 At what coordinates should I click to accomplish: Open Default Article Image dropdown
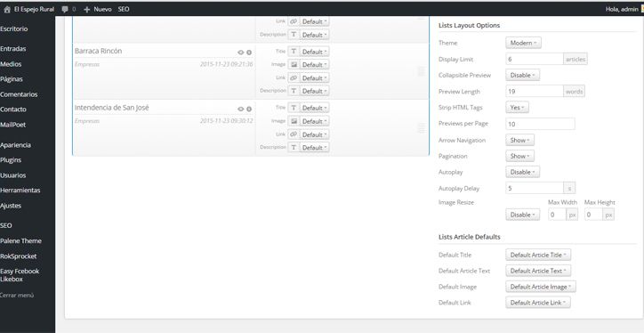[541, 287]
